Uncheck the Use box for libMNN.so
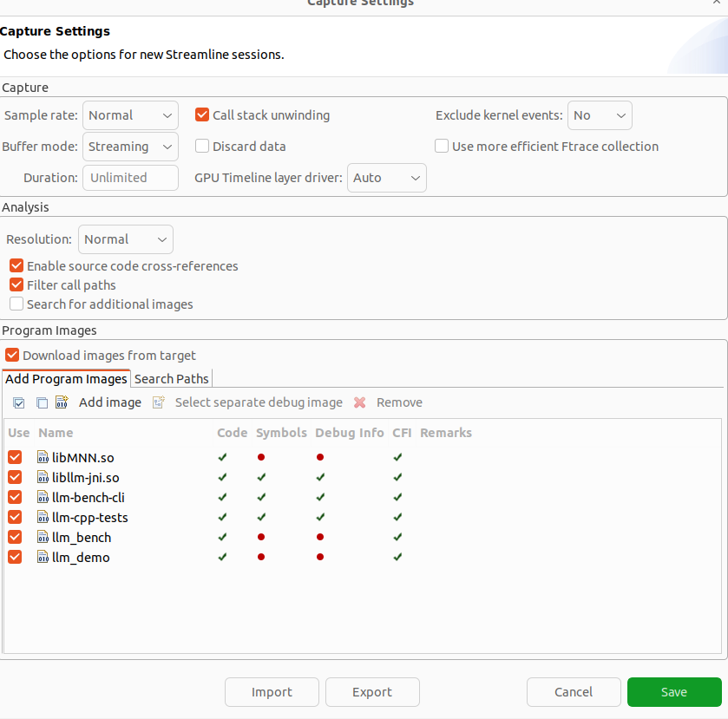The height and width of the screenshot is (719, 728). tap(15, 457)
